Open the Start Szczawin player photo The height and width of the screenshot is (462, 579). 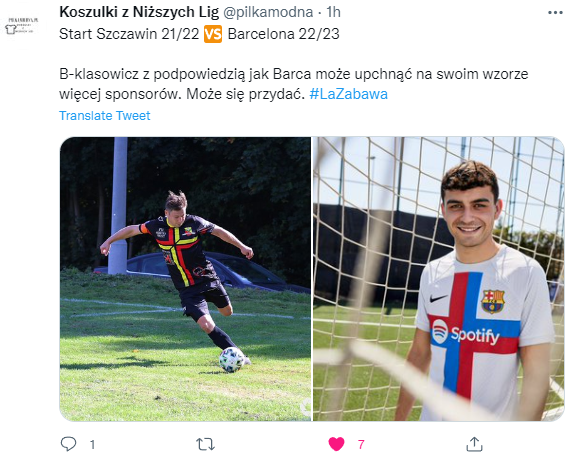pos(185,279)
